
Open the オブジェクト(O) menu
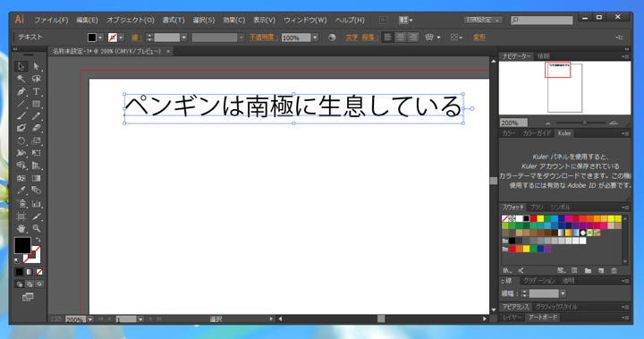[x=131, y=21]
